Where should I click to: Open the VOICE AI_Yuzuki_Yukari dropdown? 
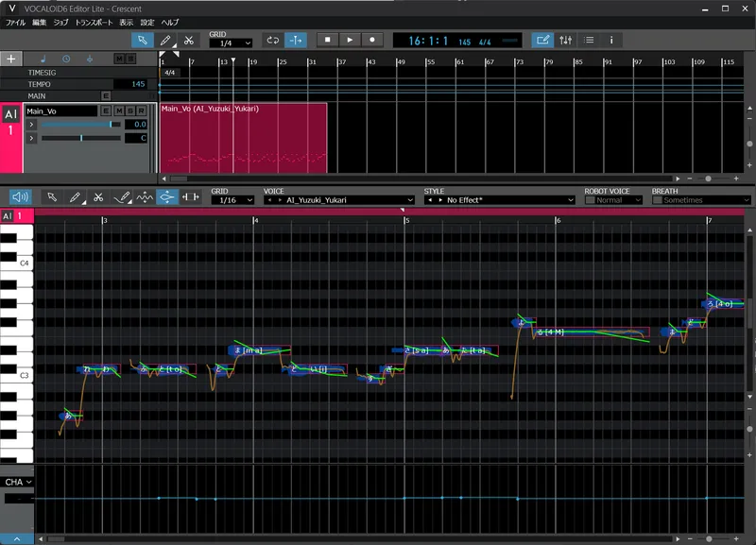pyautogui.click(x=339, y=200)
